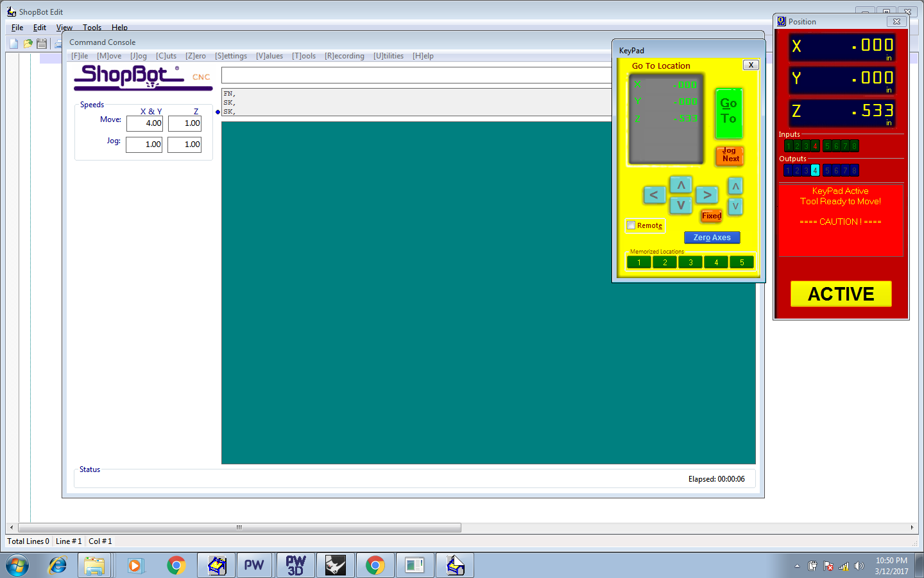Click the Jog X & Y speed field

coord(144,144)
